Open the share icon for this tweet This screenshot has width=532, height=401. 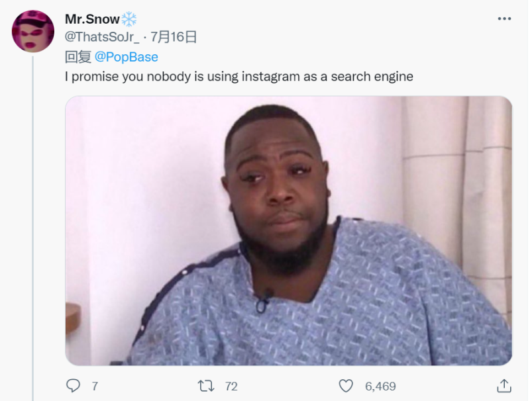coord(504,386)
